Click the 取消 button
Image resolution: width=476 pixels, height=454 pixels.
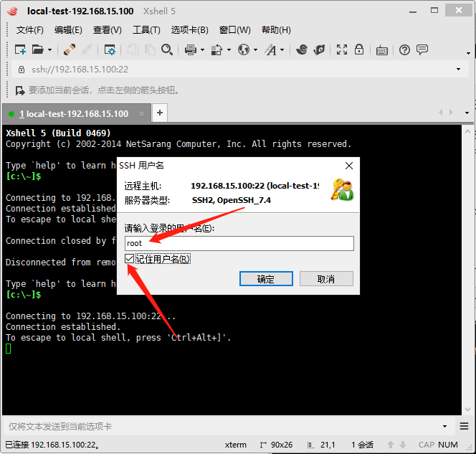[326, 279]
